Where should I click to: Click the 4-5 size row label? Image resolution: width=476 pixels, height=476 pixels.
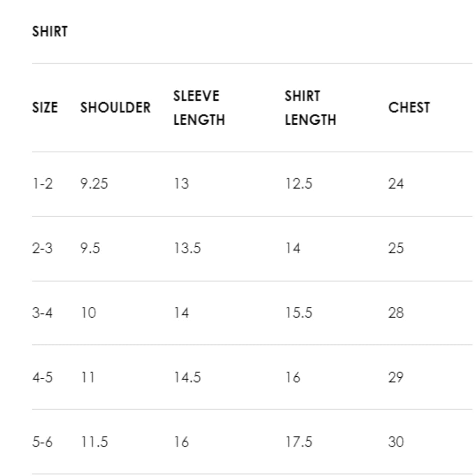(42, 377)
